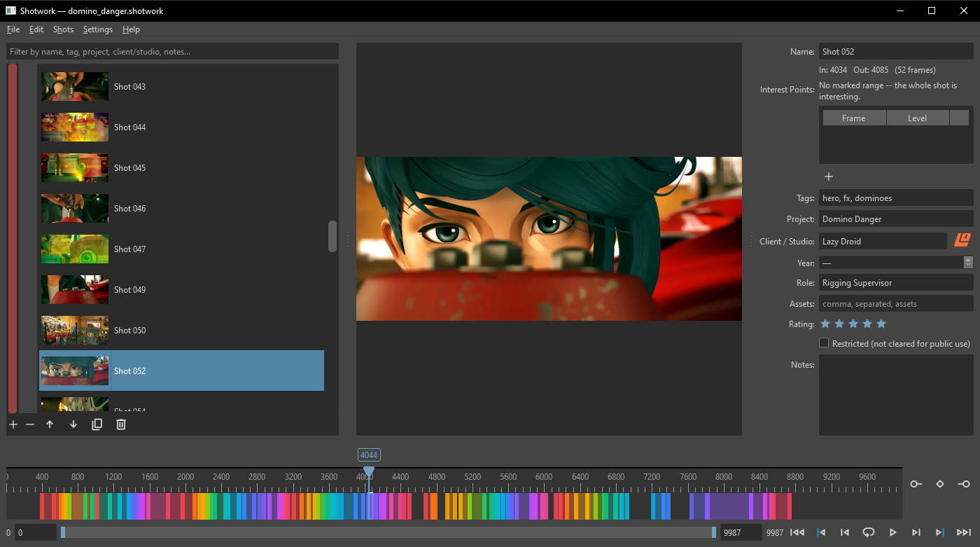Select Shot 047 in the list
This screenshot has width=980, height=547.
click(x=181, y=249)
